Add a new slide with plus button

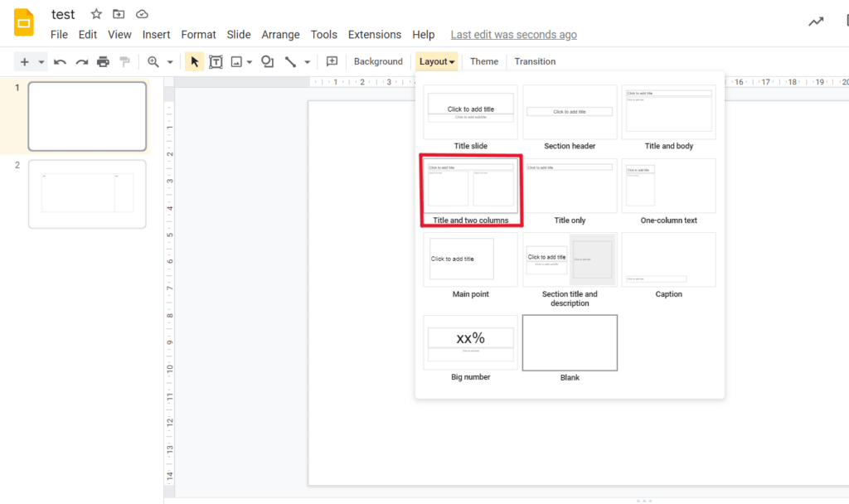[24, 61]
